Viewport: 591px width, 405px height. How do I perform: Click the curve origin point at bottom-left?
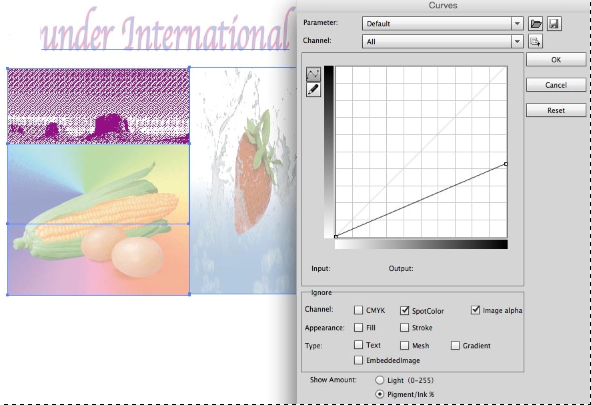tap(336, 237)
